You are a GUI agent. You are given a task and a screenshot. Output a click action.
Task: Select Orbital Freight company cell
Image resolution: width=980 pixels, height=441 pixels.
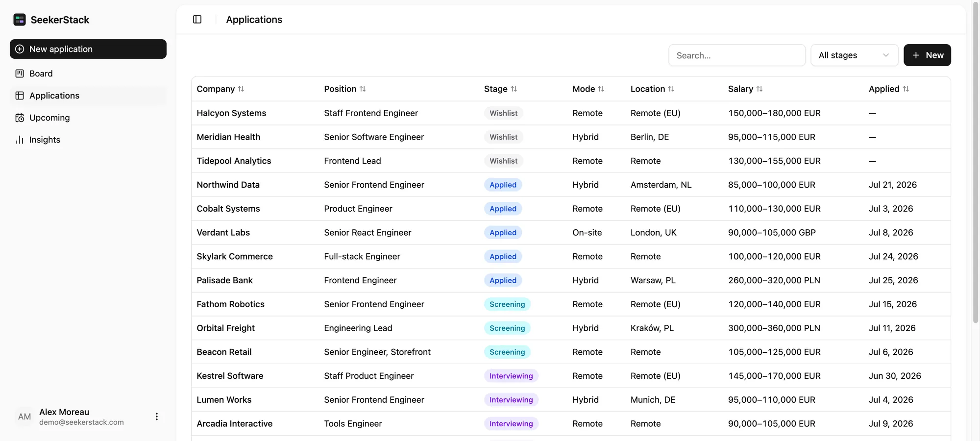[225, 328]
